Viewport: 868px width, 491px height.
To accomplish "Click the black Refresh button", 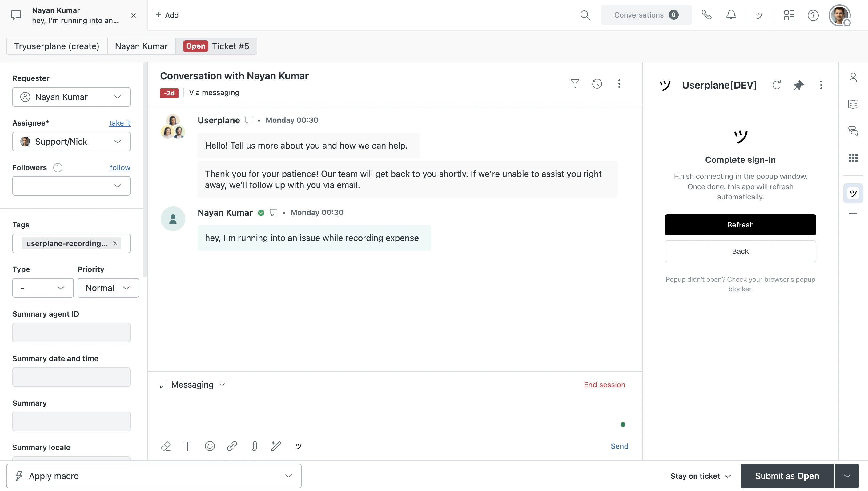I will [740, 225].
